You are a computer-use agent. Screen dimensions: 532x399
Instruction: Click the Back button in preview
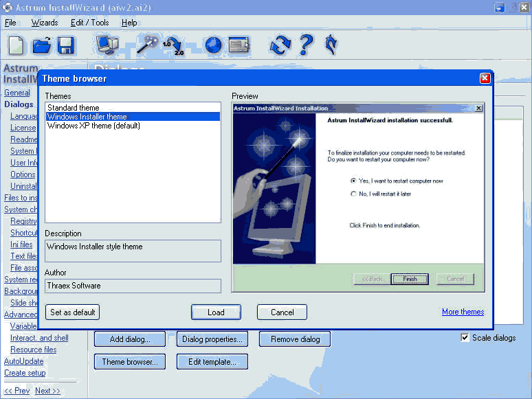coord(372,279)
